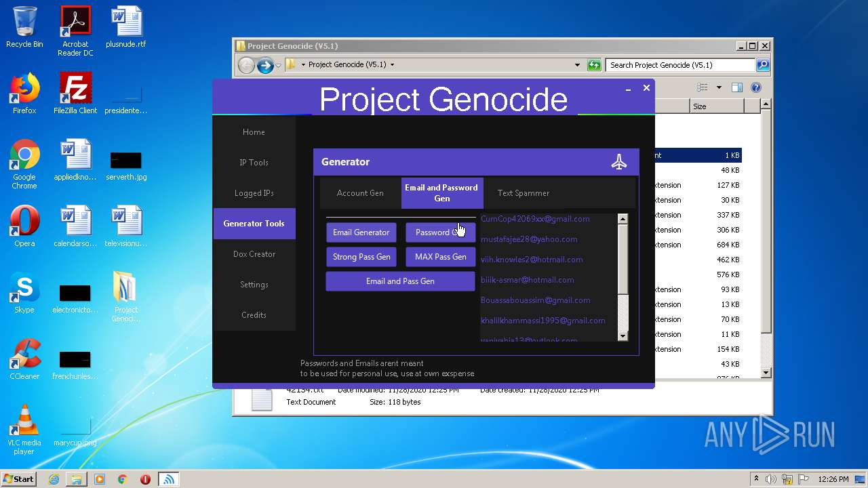Switch to the Text Spammer tab

[x=524, y=193]
